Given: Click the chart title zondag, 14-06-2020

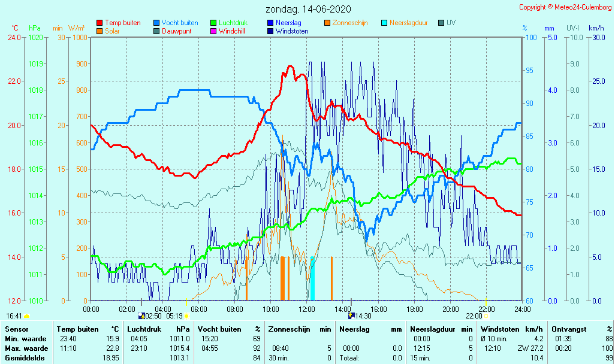Looking at the screenshot, I should tap(308, 9).
